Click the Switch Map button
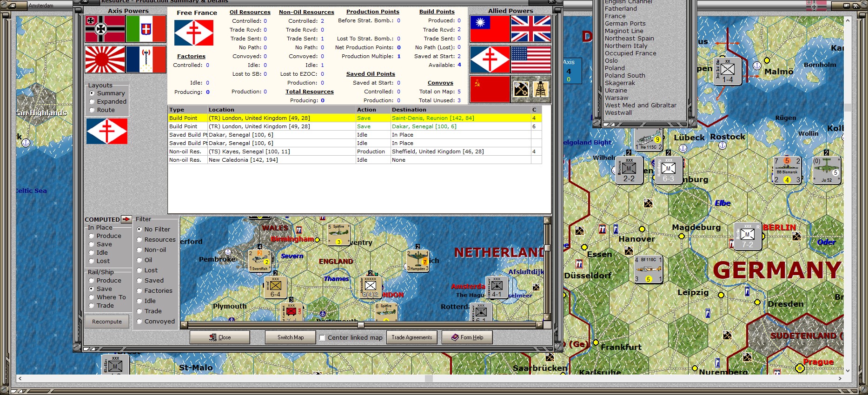 291,337
